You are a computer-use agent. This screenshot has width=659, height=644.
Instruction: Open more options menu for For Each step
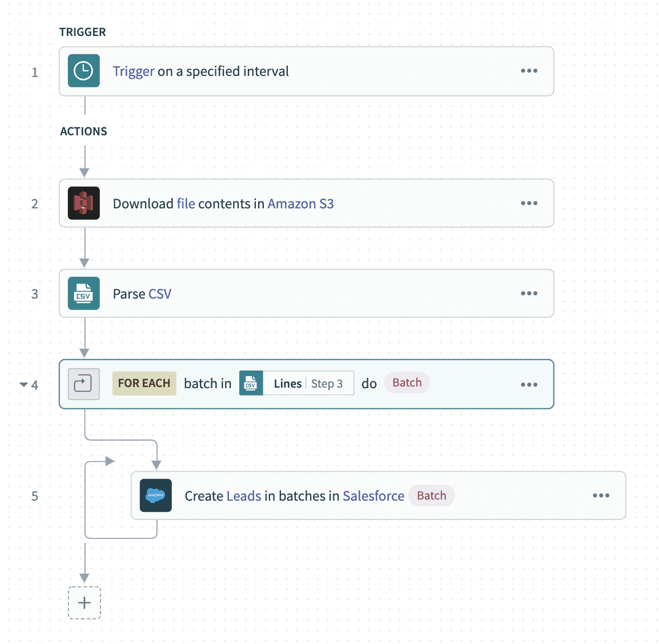click(x=529, y=385)
